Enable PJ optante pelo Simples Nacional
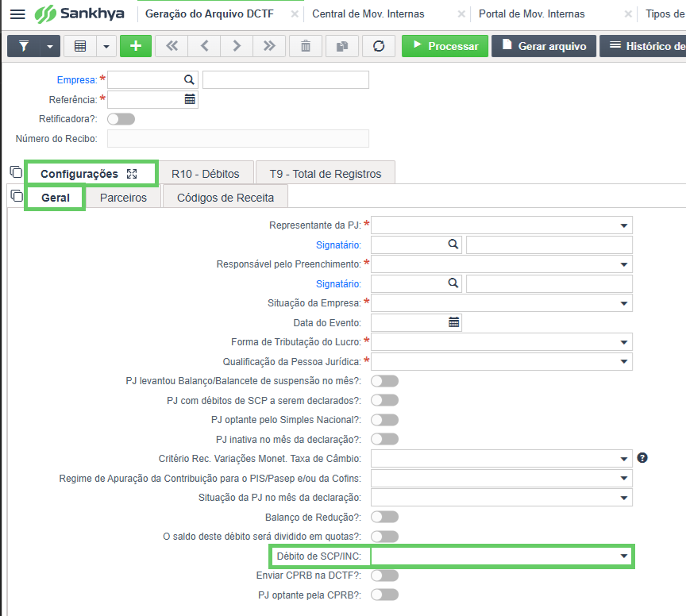This screenshot has height=616, width=686. click(384, 420)
